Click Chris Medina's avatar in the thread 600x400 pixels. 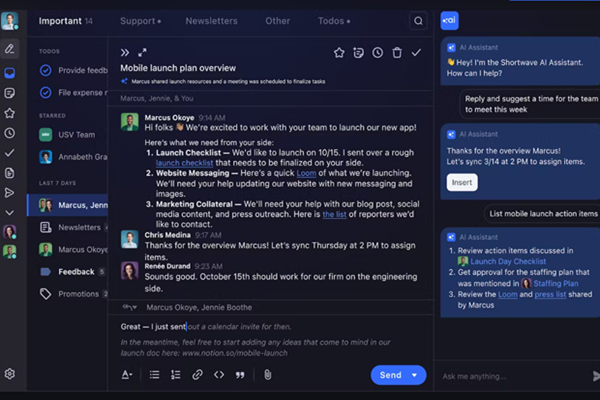[x=130, y=239]
